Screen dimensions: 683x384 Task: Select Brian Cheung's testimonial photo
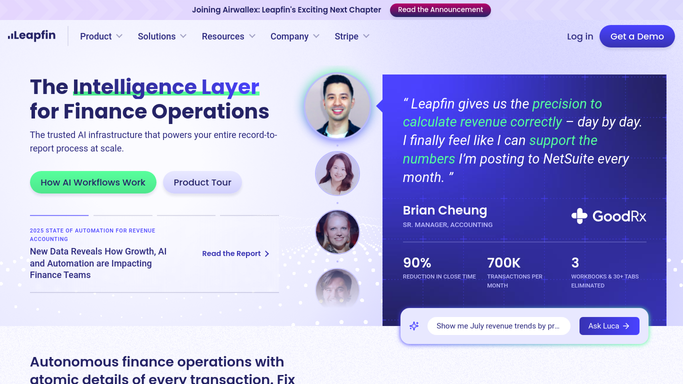click(x=337, y=106)
